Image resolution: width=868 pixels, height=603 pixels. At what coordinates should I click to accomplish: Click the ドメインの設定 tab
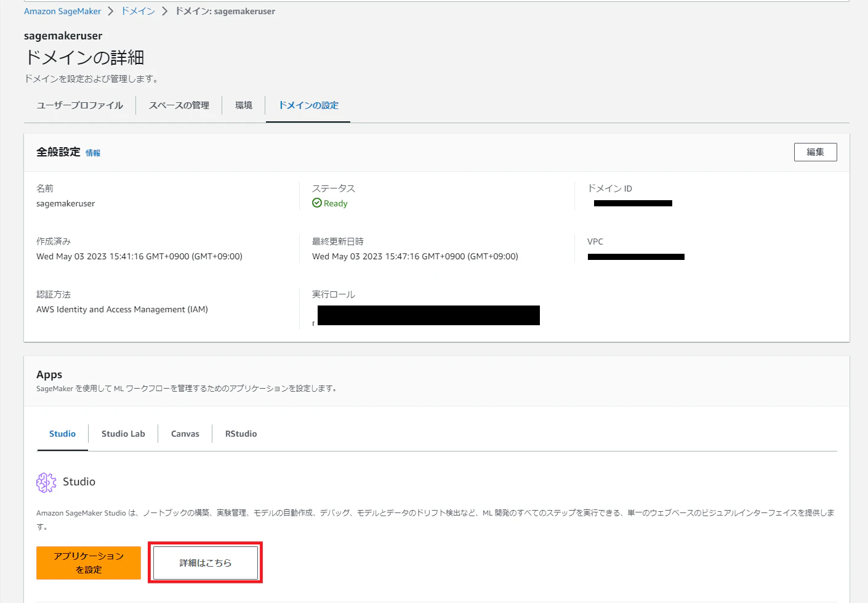pos(308,105)
